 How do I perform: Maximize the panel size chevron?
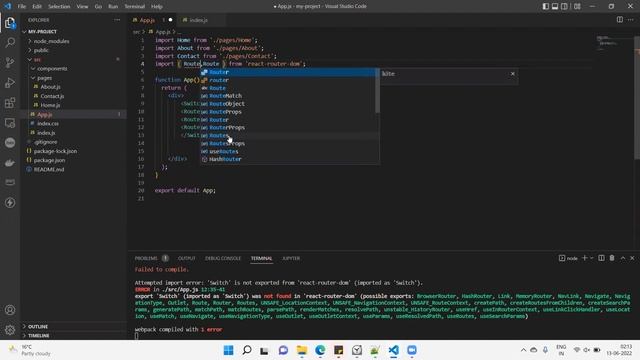click(623, 258)
